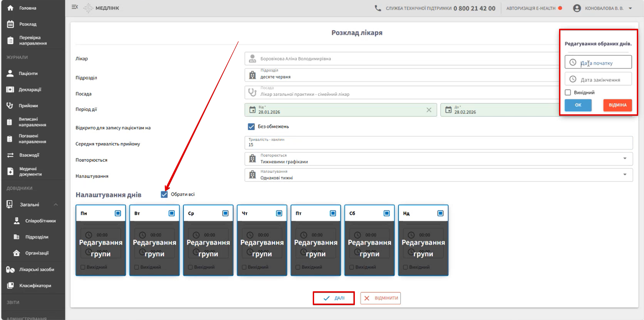The width and height of the screenshot is (644, 320).
Task: Enable the Вихідний checkbox in edit popup
Action: pos(568,92)
